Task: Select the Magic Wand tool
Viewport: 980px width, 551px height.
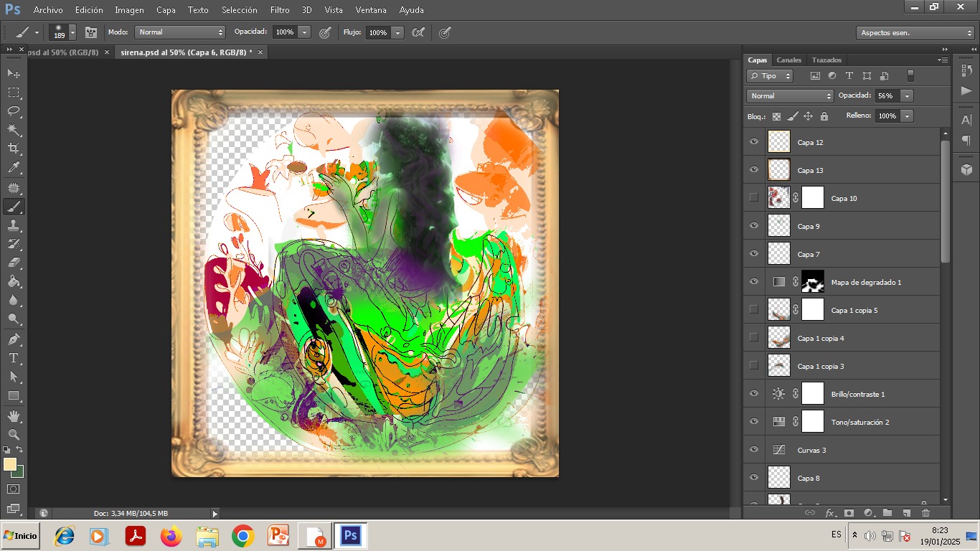Action: tap(14, 130)
